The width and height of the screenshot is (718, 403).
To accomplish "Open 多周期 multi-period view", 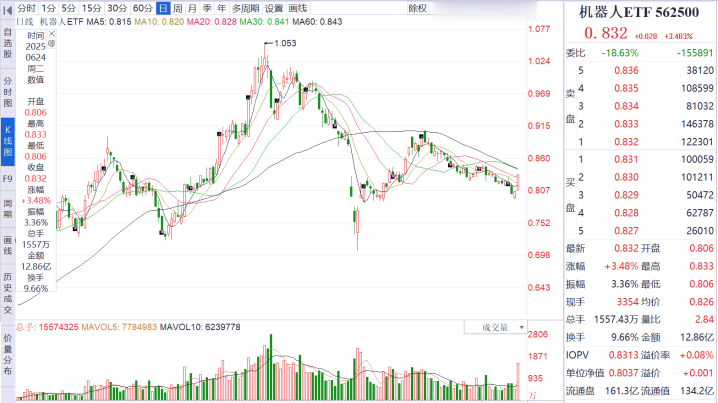I will pos(245,8).
